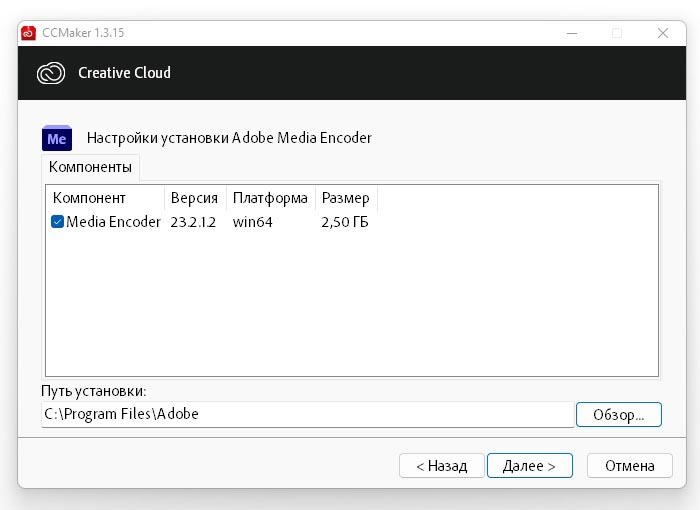Click the version value 23.2.1.2
The height and width of the screenshot is (510, 700).
tap(193, 222)
